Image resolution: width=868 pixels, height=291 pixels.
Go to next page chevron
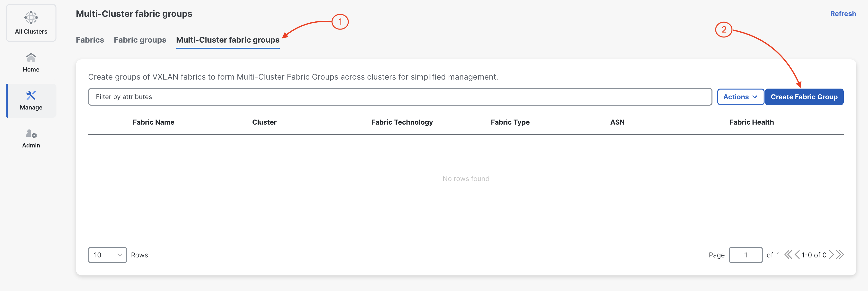click(x=831, y=255)
